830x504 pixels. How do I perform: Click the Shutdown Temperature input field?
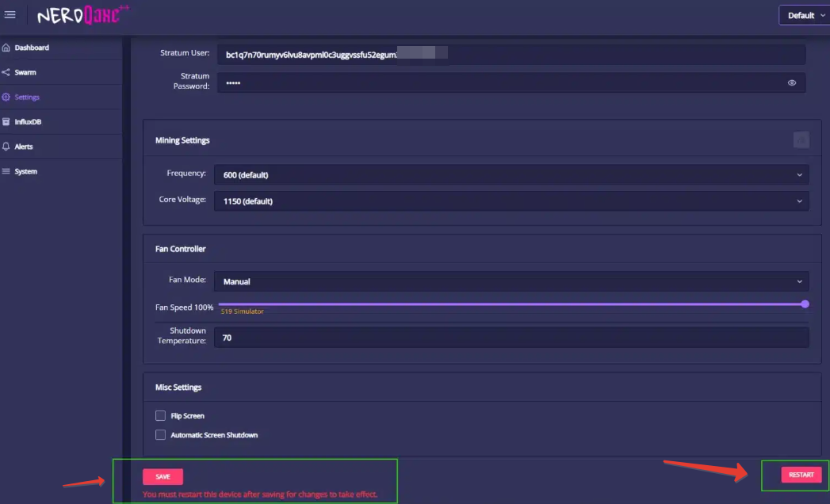[511, 338]
